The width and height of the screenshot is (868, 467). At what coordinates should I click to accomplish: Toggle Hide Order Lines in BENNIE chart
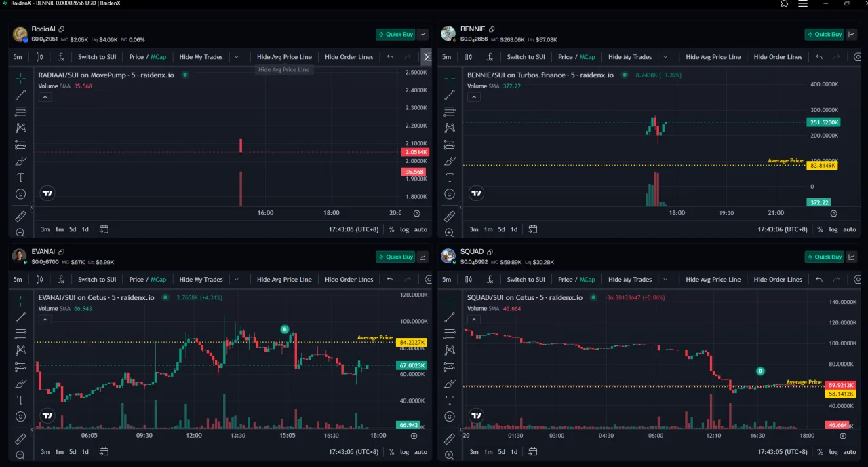click(x=778, y=57)
